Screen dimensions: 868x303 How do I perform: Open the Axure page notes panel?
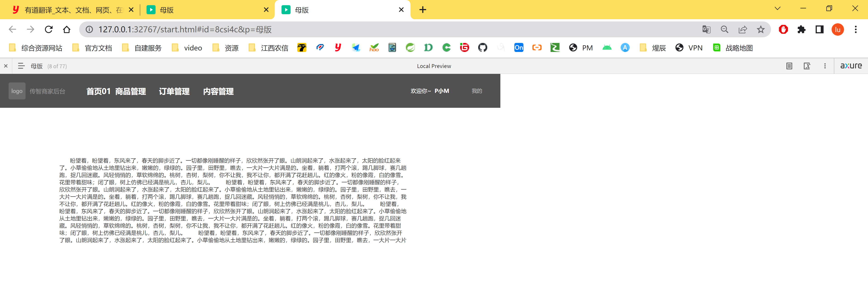click(x=789, y=66)
